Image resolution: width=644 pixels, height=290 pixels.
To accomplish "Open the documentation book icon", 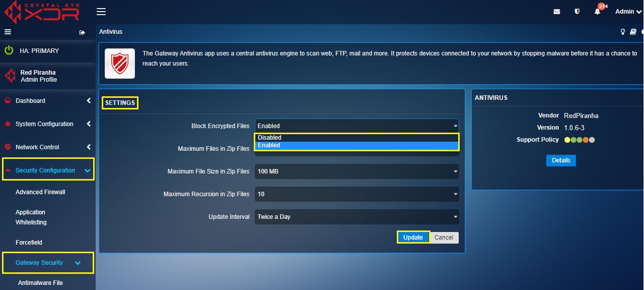I will pyautogui.click(x=633, y=32).
